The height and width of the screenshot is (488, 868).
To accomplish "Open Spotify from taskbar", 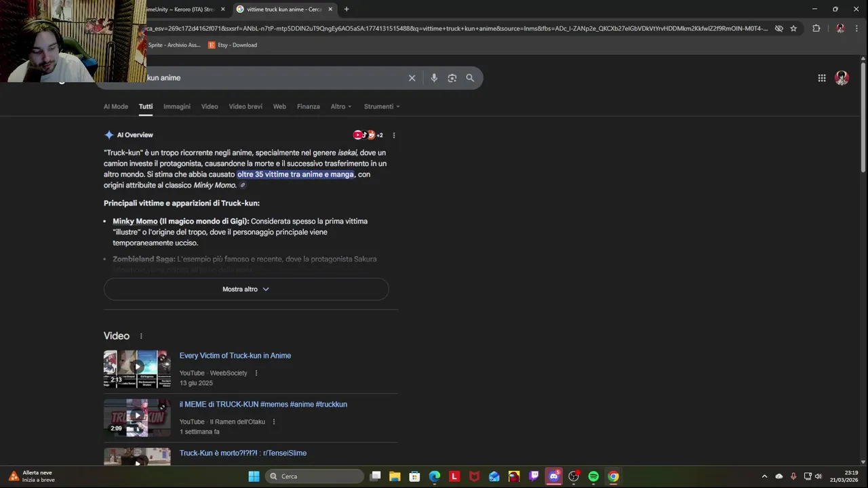I will pos(593,476).
